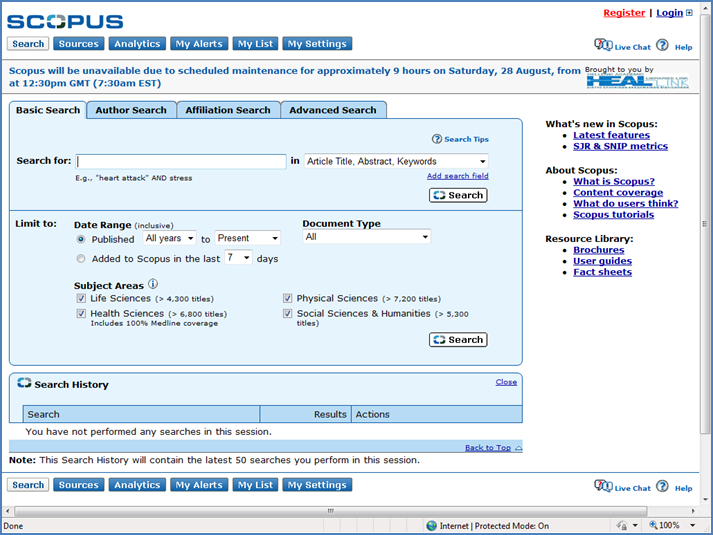The height and width of the screenshot is (535, 713).
Task: Select the Basic Search tab
Action: pyautogui.click(x=48, y=110)
